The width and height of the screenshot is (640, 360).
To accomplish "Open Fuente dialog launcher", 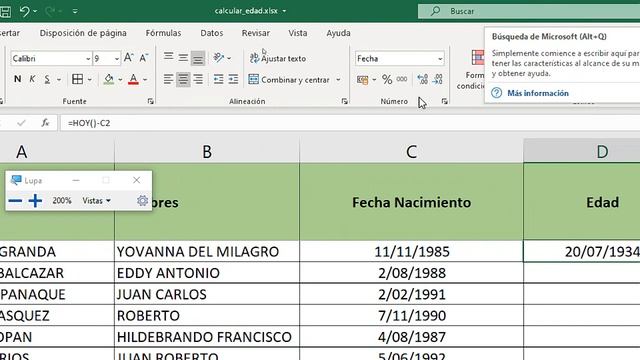I will [151, 101].
